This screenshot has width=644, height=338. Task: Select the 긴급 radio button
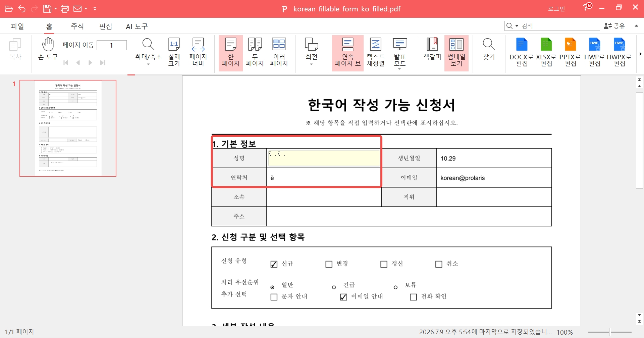tap(334, 287)
